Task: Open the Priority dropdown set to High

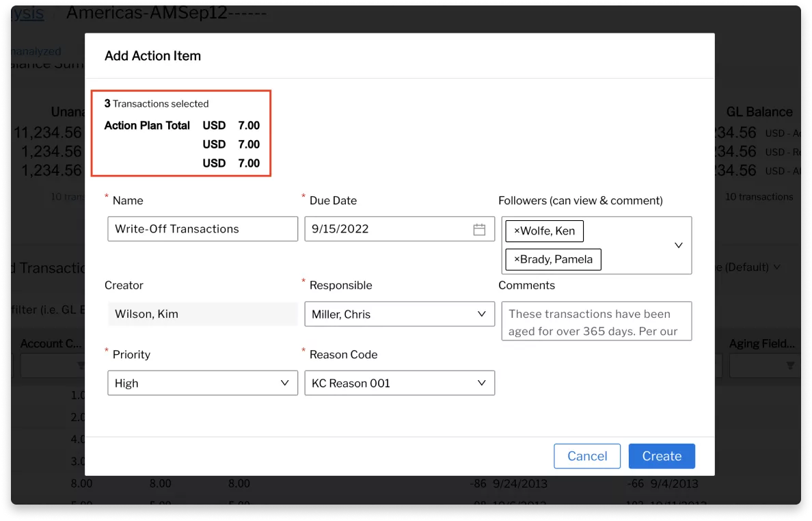Action: [202, 384]
